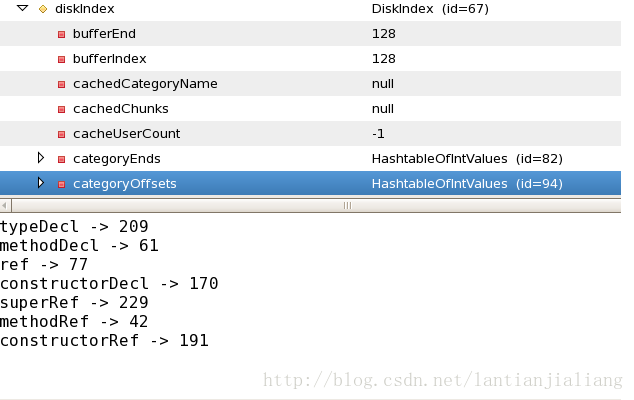
Task: Click the red field icon of cachedChunks
Action: (x=61, y=110)
